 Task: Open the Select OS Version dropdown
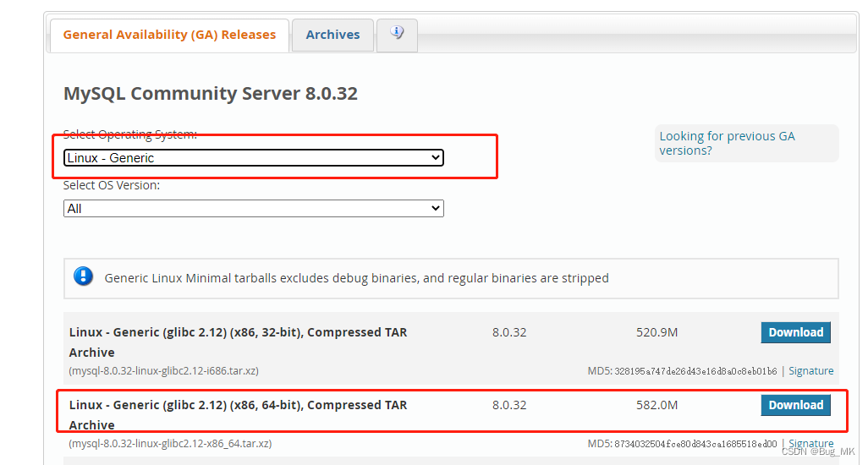[254, 209]
